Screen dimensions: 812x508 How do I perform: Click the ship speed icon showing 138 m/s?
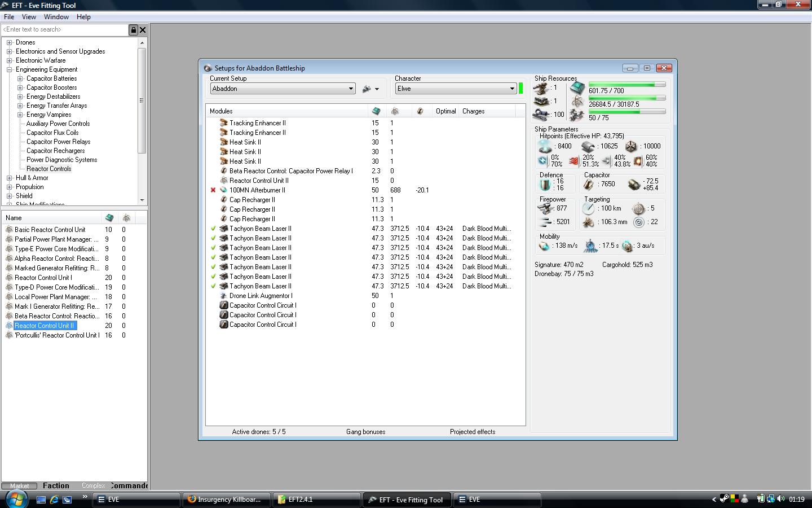click(544, 246)
